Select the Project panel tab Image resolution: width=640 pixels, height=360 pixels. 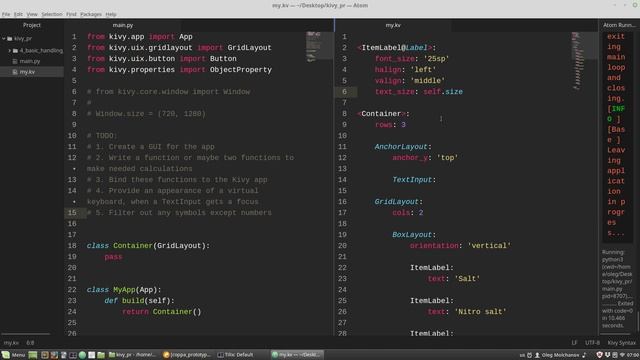click(32, 25)
